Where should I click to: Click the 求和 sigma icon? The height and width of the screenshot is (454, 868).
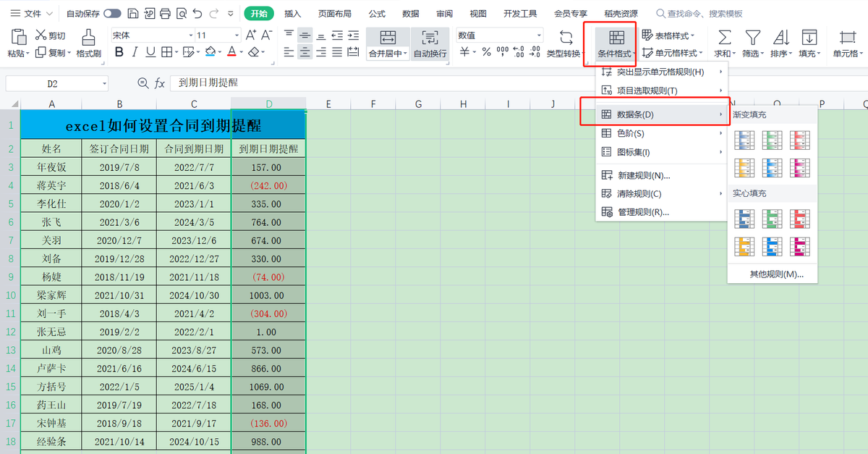click(x=724, y=38)
